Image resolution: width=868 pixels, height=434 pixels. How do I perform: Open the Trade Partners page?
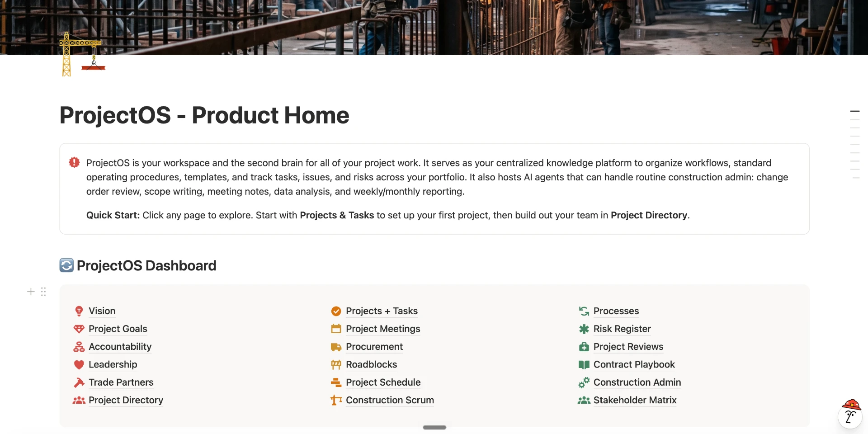tap(121, 382)
